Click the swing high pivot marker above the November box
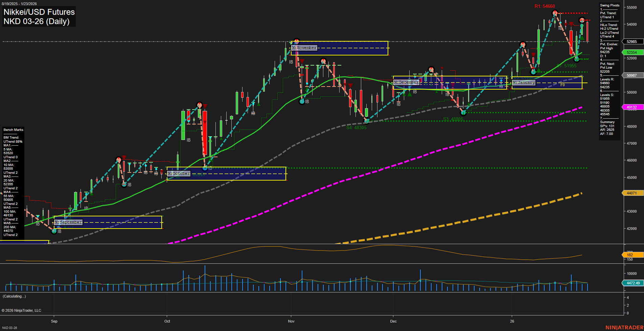 297,40
